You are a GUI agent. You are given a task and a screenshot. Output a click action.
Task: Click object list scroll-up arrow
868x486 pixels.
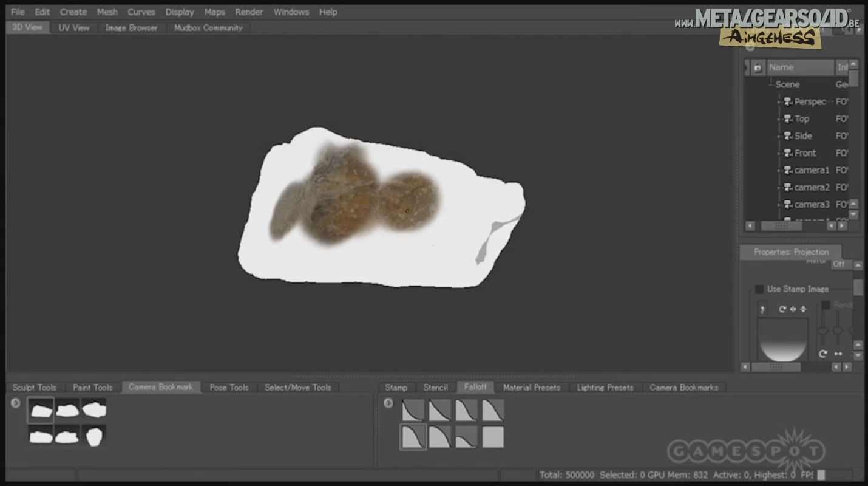tap(853, 64)
